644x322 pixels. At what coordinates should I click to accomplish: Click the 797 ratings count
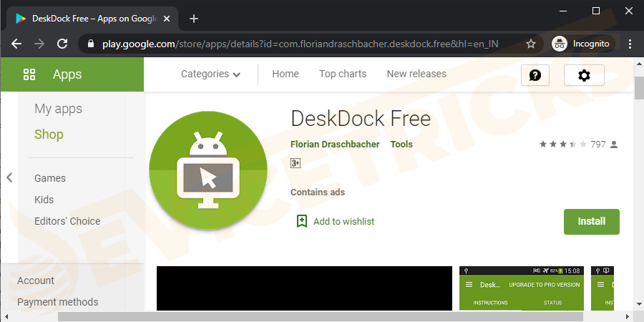coord(598,144)
